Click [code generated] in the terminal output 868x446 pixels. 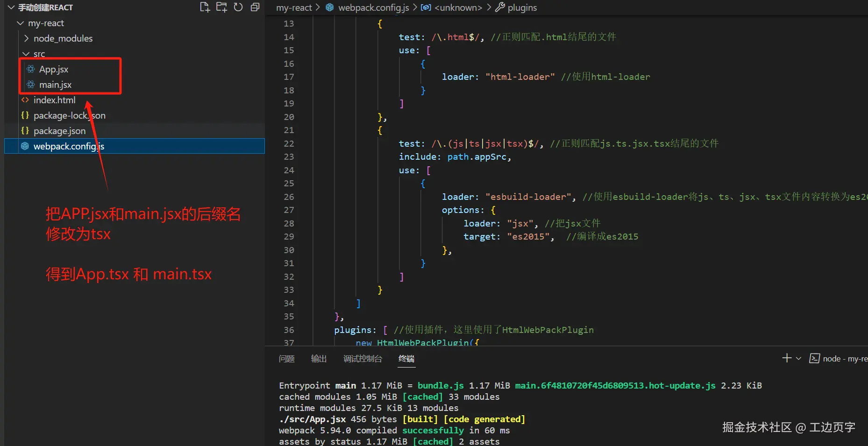tap(484, 419)
